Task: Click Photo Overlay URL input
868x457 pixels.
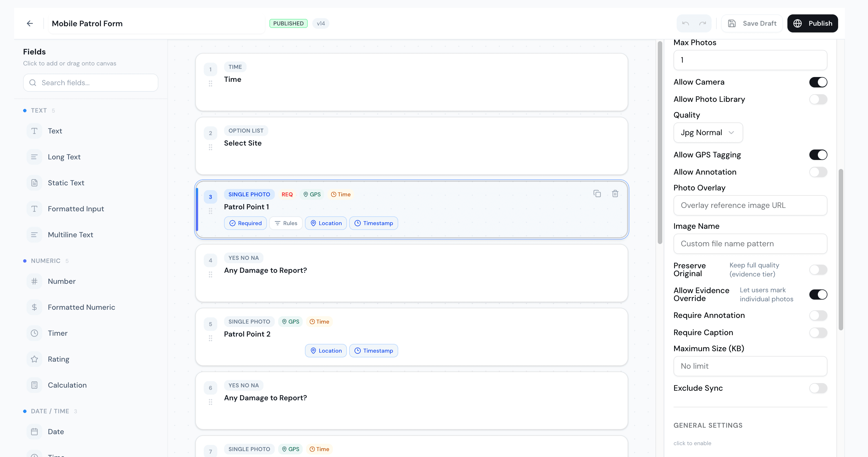Action: coord(750,205)
